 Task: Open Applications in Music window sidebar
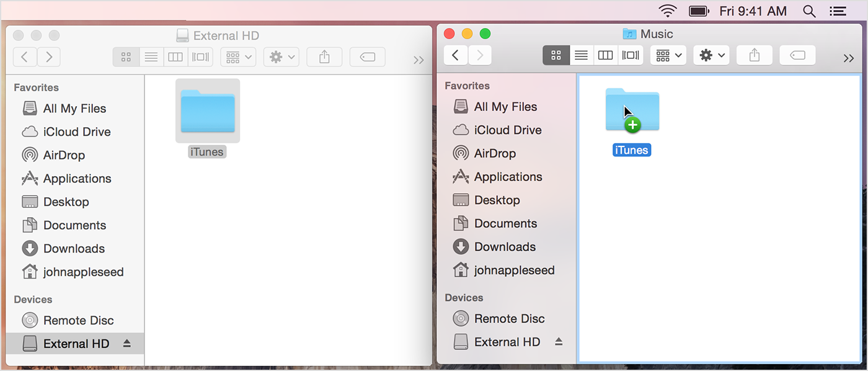coord(507,177)
